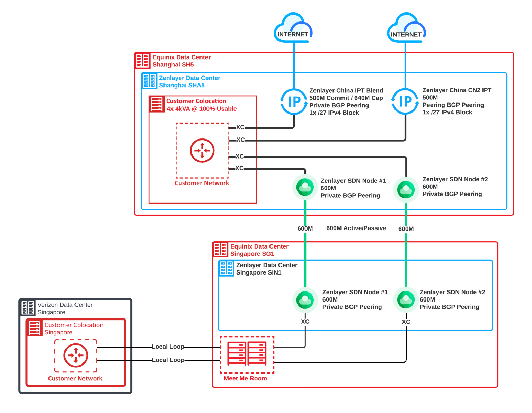Click the Zenlayer Singapore SIN1 building icon
Screen dimensions: 532x413
[227, 268]
